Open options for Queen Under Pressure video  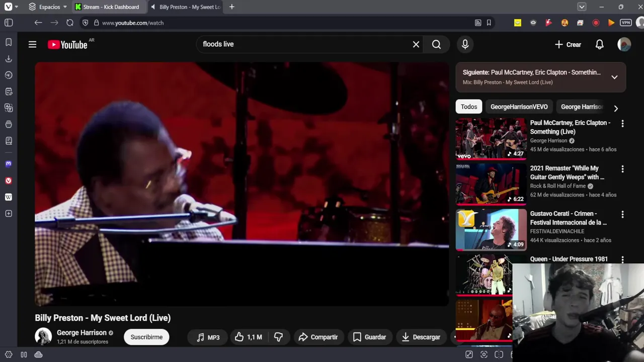(x=622, y=259)
